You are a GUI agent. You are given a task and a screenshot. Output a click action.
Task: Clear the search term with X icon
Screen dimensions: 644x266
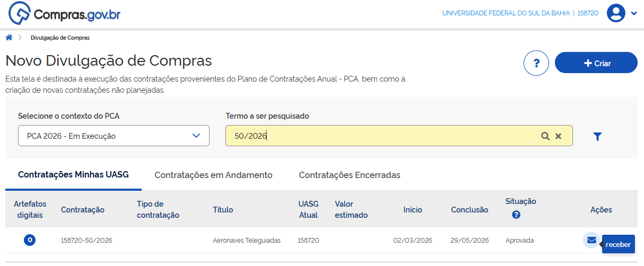tap(558, 136)
